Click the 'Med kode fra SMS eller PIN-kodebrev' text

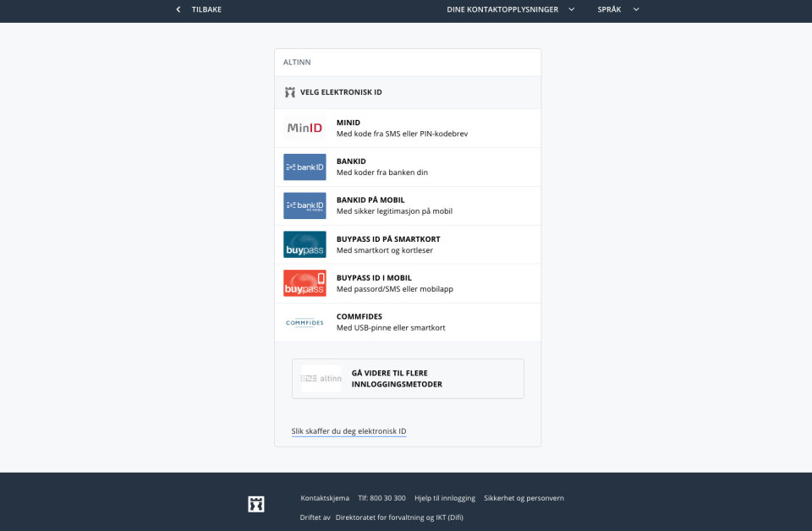402,134
